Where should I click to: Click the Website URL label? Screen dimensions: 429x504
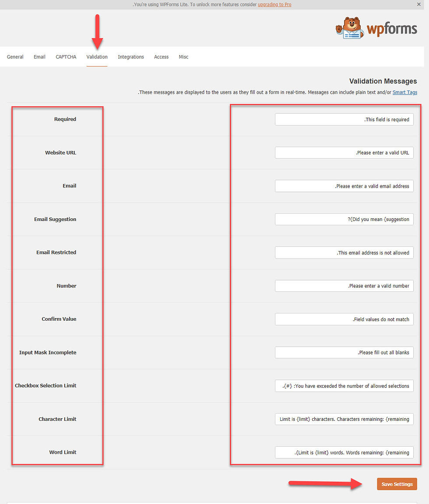click(60, 153)
